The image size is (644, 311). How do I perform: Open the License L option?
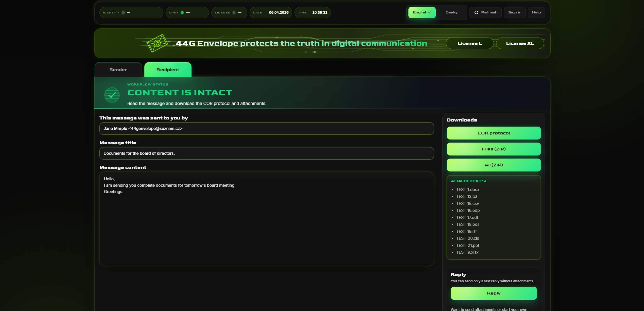(469, 43)
